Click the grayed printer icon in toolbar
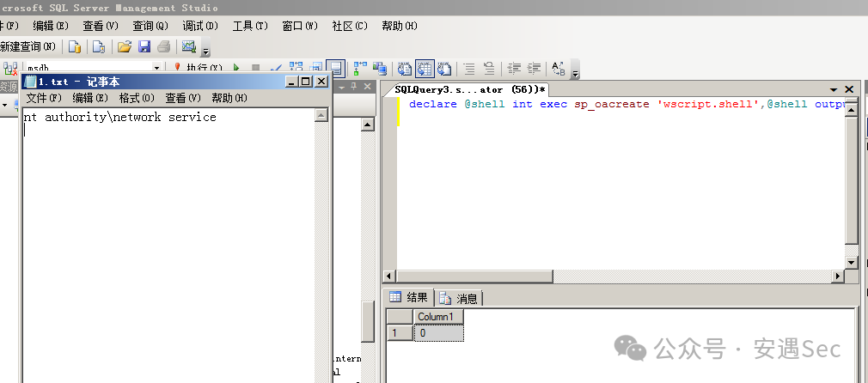 tap(163, 47)
